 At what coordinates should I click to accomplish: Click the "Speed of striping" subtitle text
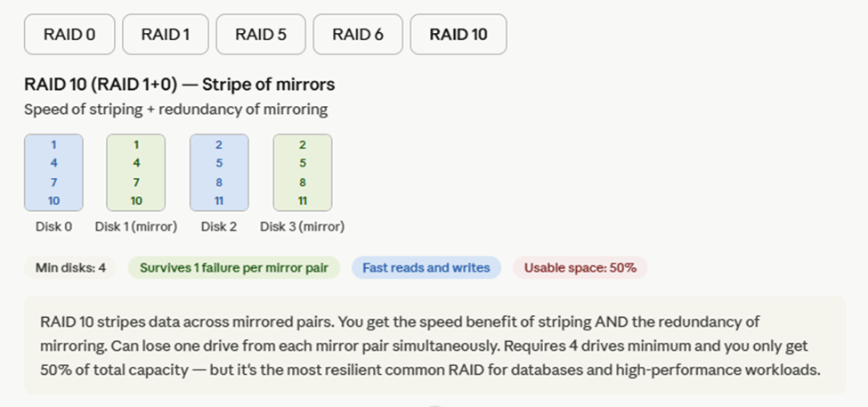click(176, 110)
